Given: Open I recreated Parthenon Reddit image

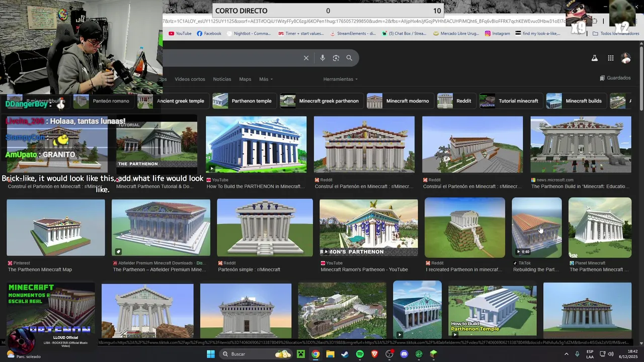Looking at the screenshot, I should coord(465,227).
